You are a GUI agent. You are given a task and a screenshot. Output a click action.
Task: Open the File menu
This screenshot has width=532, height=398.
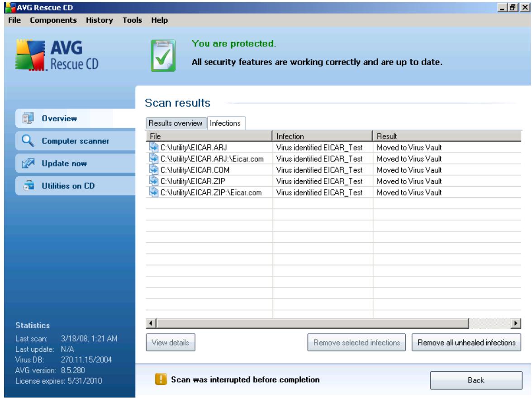pos(14,20)
